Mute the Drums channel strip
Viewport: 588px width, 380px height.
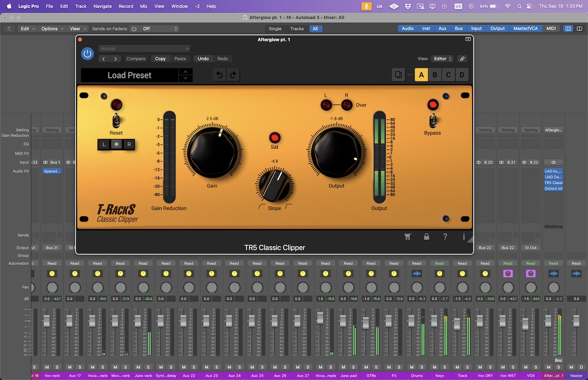click(x=411, y=367)
